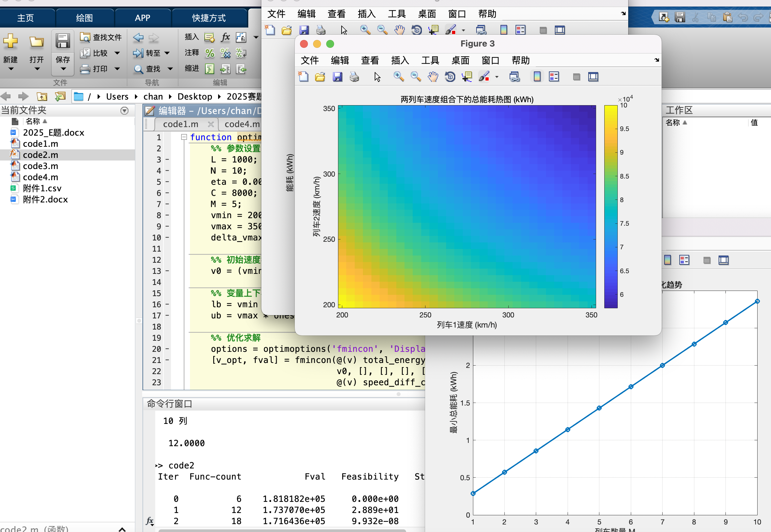Expand 查找 dropdown in ribbon
771x532 pixels.
[x=170, y=69]
